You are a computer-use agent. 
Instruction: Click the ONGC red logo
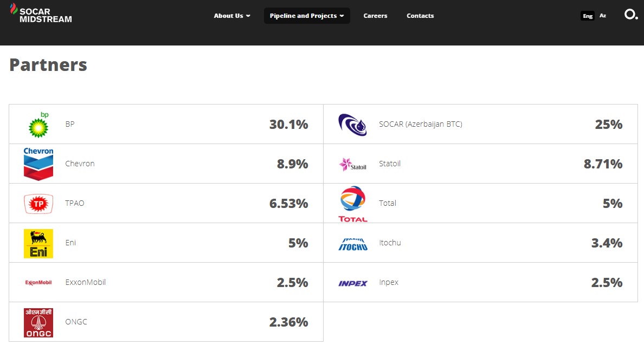point(38,323)
